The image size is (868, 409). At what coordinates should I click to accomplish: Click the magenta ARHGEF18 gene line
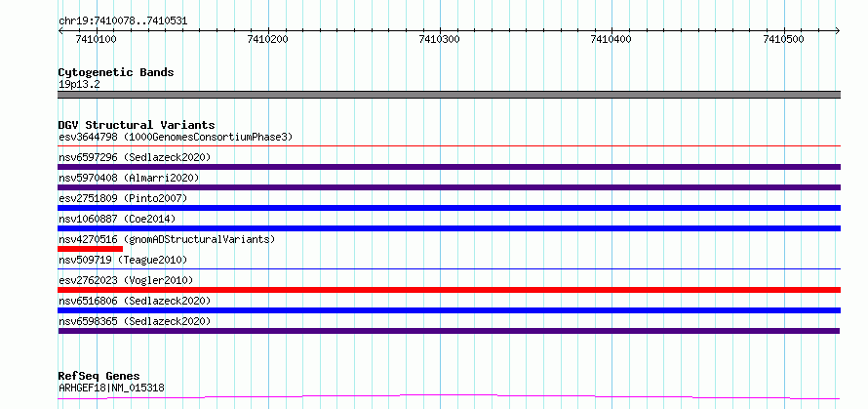(449, 396)
